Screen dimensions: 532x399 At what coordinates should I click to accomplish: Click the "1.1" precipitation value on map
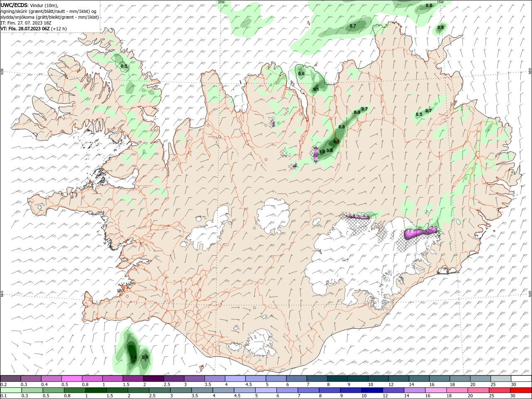point(316,89)
